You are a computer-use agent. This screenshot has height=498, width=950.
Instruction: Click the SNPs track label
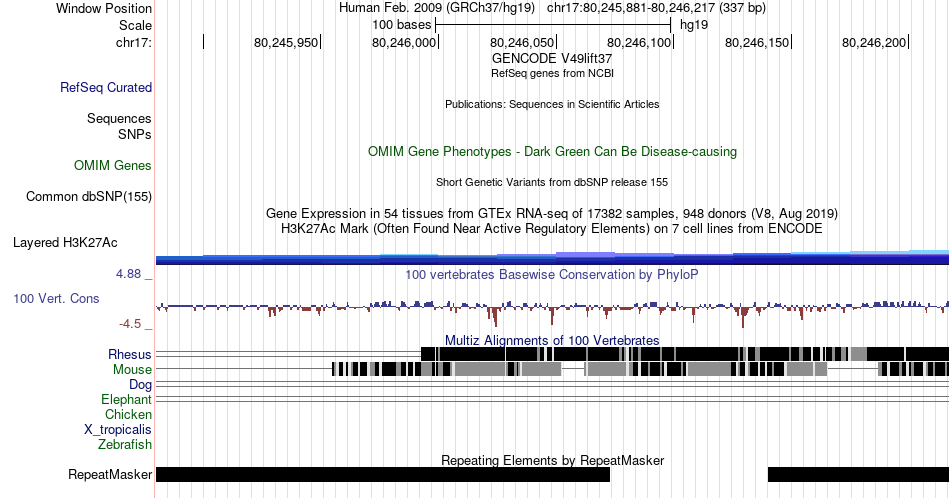(x=135, y=134)
